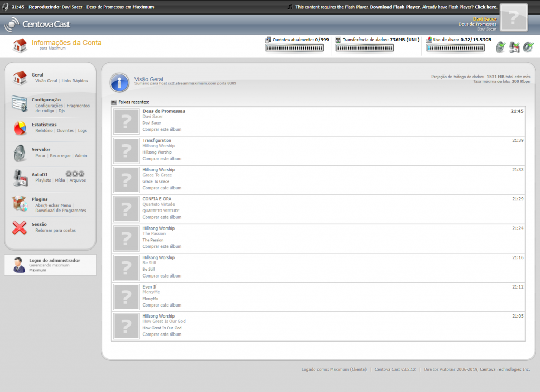540x392 pixels.
Task: Click the speaker status icon with green check
Action: tap(528, 47)
